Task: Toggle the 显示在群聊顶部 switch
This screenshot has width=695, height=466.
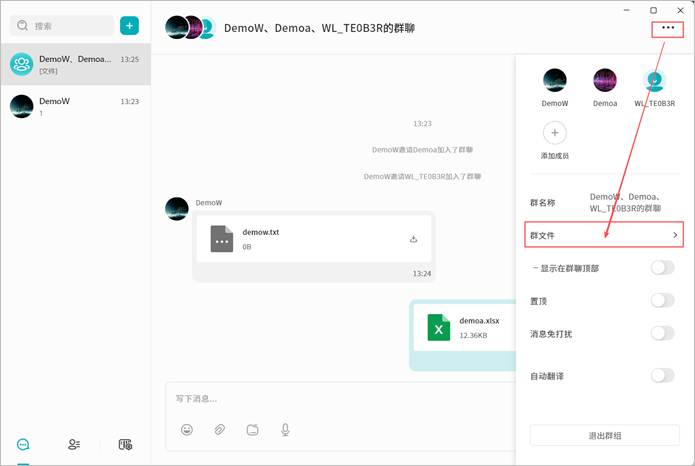Action: [x=662, y=267]
